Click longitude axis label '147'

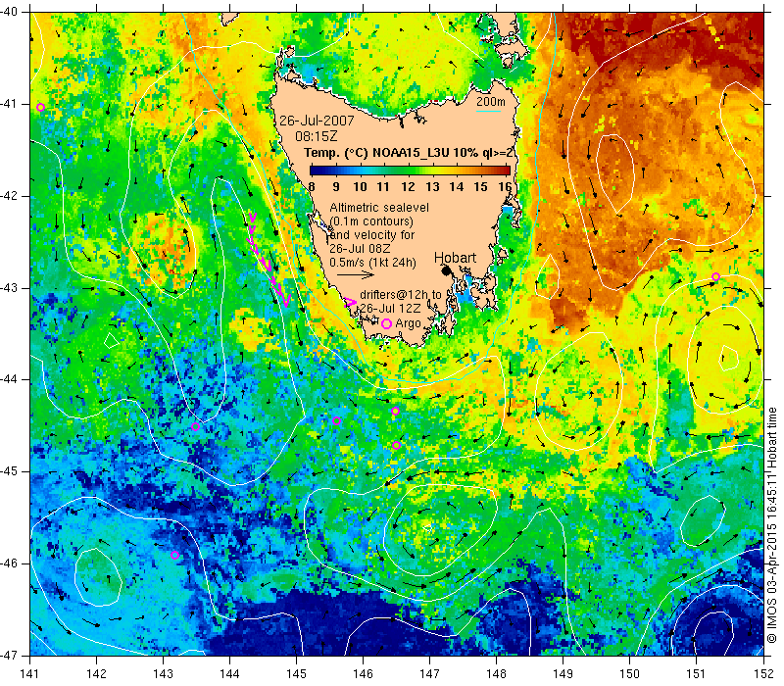pyautogui.click(x=430, y=673)
